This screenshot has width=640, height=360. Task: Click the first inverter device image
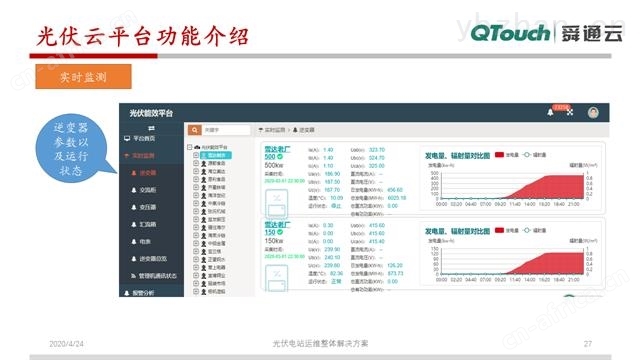pos(276,204)
